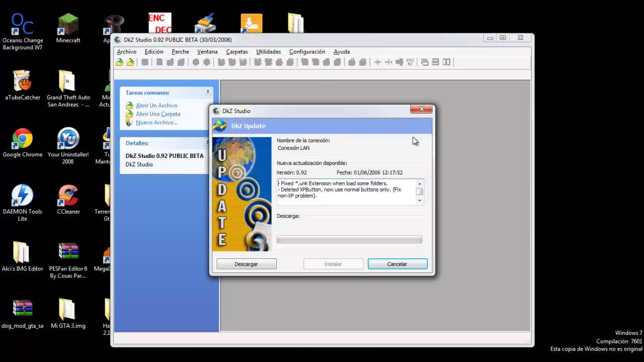Click the Cancelar button
Viewport: 644px width, 362px height.
point(397,264)
